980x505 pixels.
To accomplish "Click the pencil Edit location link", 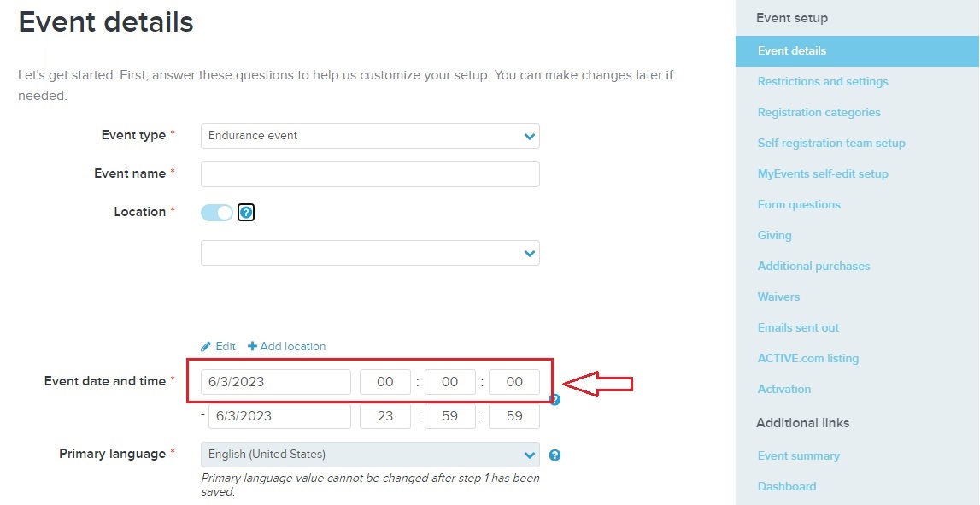I will 218,346.
